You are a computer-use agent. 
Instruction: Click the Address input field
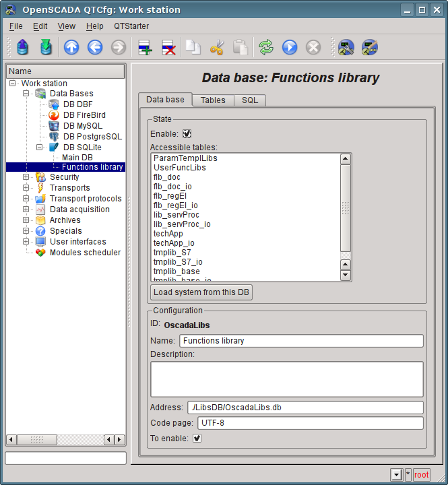(x=305, y=408)
